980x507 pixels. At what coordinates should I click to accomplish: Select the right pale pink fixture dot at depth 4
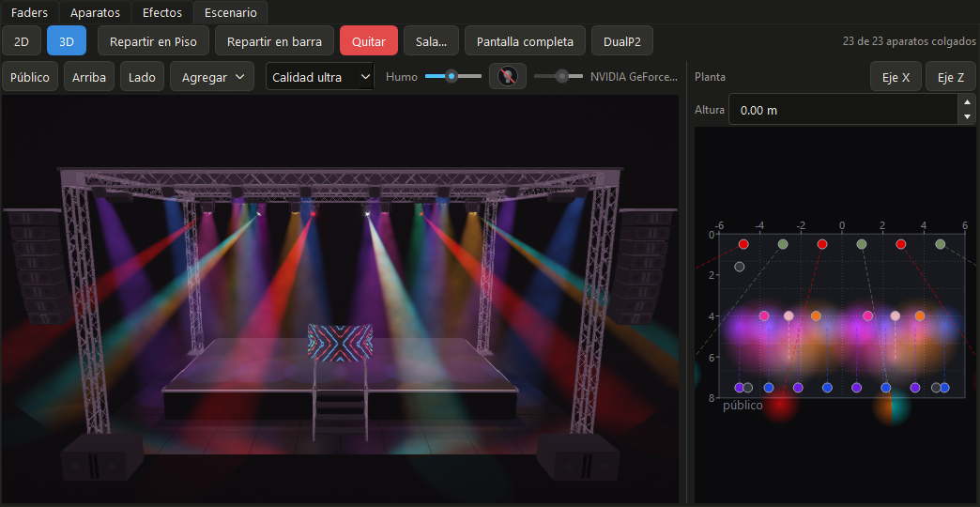point(895,315)
